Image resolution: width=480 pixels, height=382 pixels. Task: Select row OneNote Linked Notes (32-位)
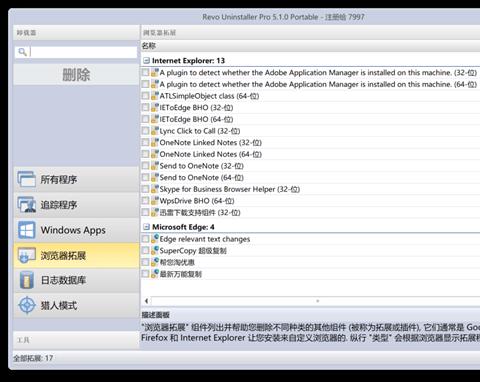pyautogui.click(x=311, y=143)
